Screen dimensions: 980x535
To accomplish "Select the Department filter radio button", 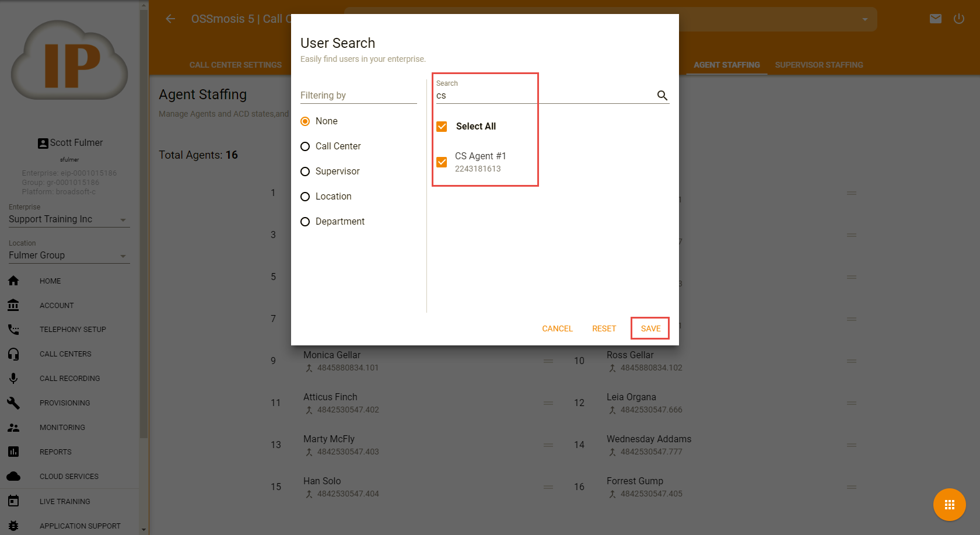I will (305, 222).
